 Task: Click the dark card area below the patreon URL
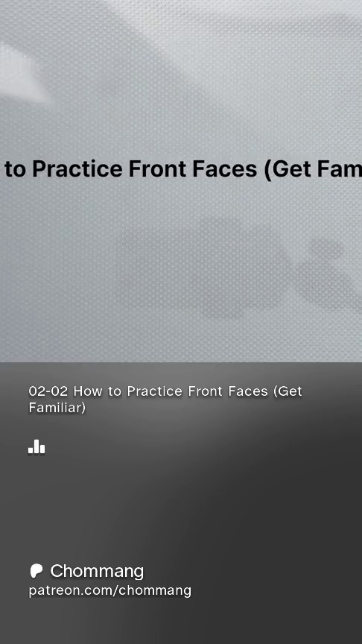[x=181, y=621]
